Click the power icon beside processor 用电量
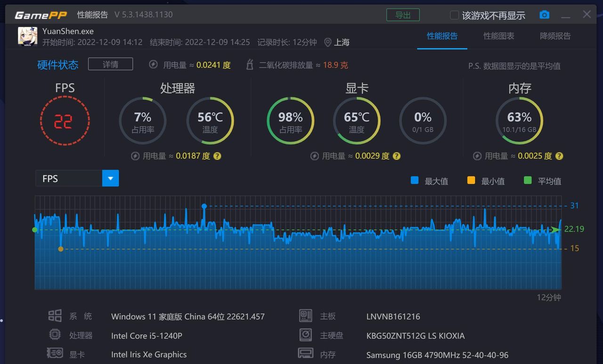This screenshot has width=603, height=364. tap(135, 156)
